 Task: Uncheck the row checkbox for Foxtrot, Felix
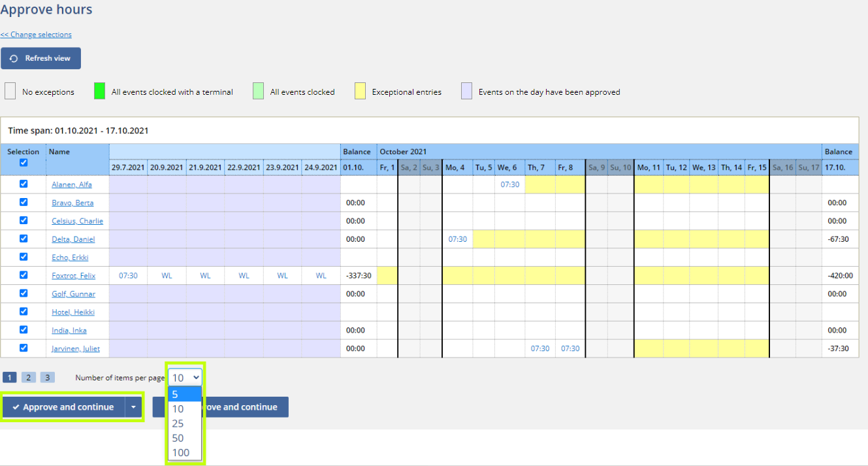(24, 275)
